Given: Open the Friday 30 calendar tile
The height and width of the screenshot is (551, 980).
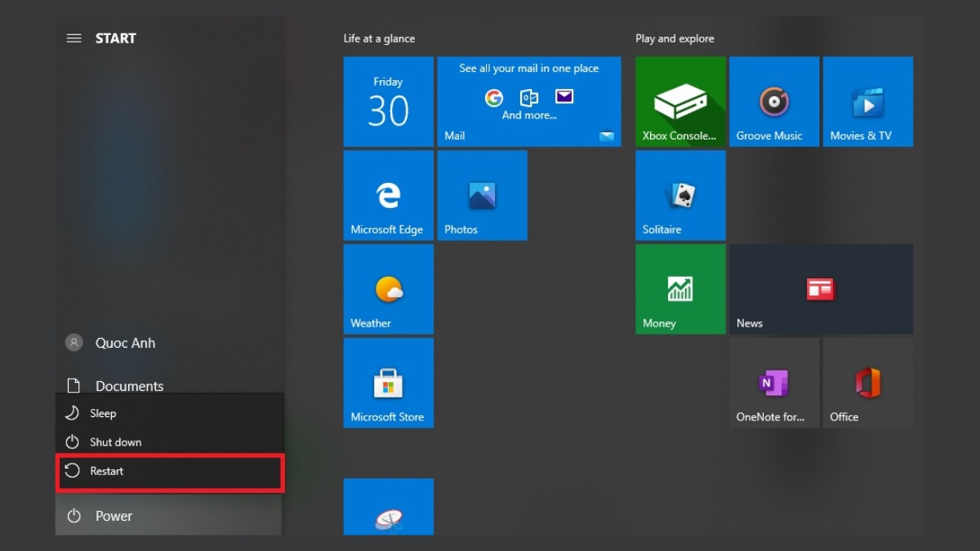Looking at the screenshot, I should [389, 101].
